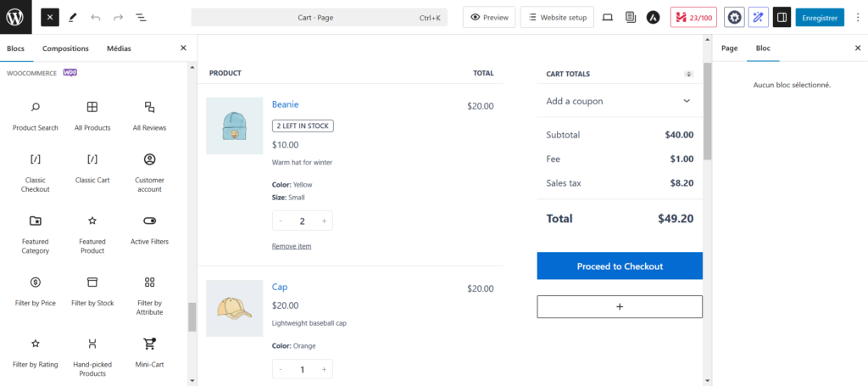Add the All Reviews block
The image size is (868, 386).
coord(149,115)
